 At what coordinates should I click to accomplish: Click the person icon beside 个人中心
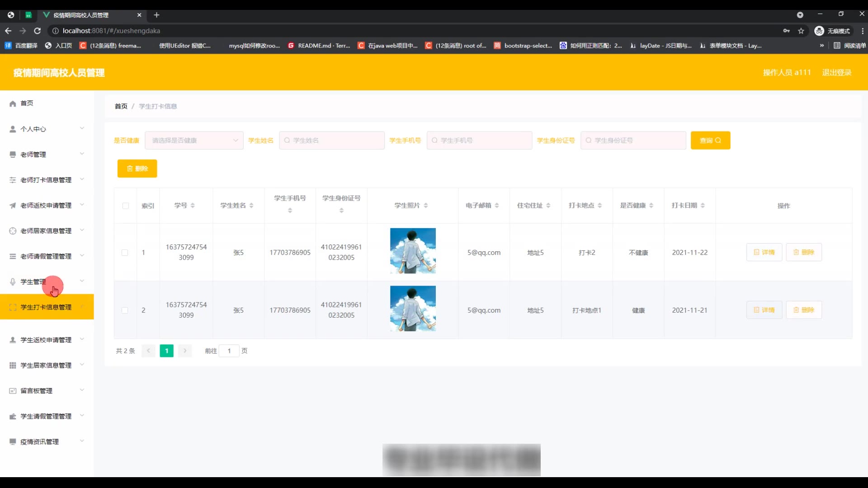pos(13,129)
